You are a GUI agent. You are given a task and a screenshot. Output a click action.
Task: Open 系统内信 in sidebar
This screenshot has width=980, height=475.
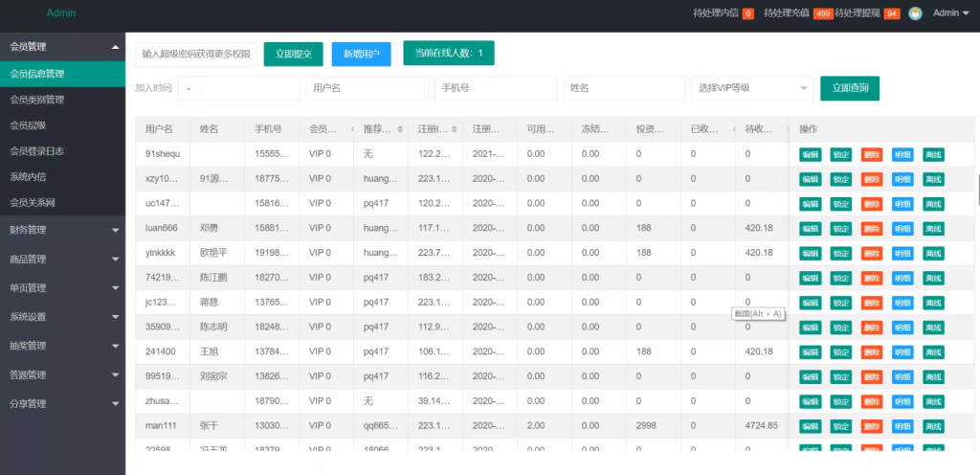(62, 177)
